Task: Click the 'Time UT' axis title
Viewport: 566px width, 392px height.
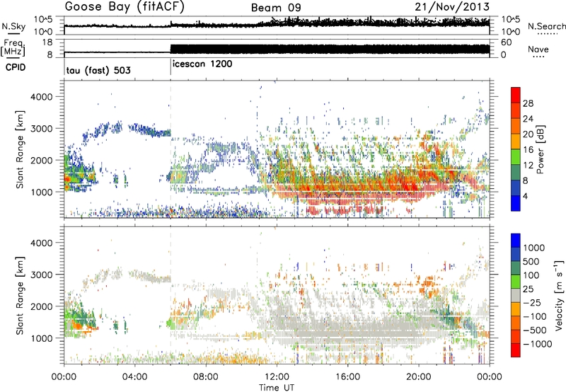Action: (x=277, y=388)
